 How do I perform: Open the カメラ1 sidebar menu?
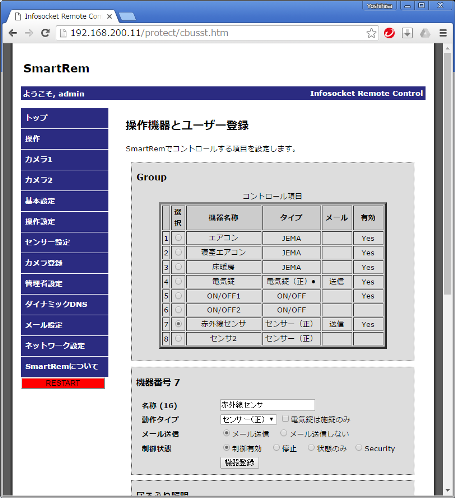pos(64,159)
